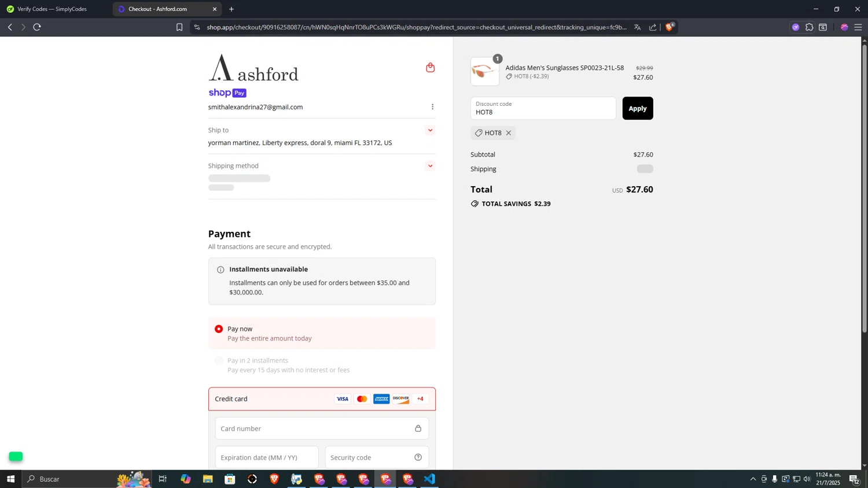Reload the checkout page
The height and width of the screenshot is (488, 868).
tap(37, 27)
